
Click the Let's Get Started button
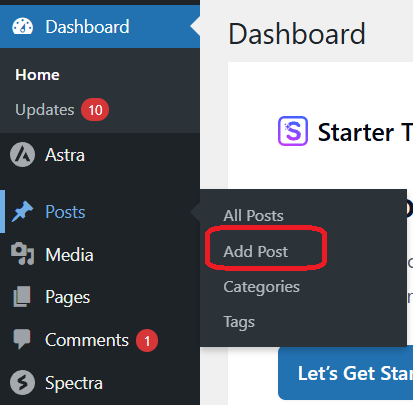coord(346,373)
